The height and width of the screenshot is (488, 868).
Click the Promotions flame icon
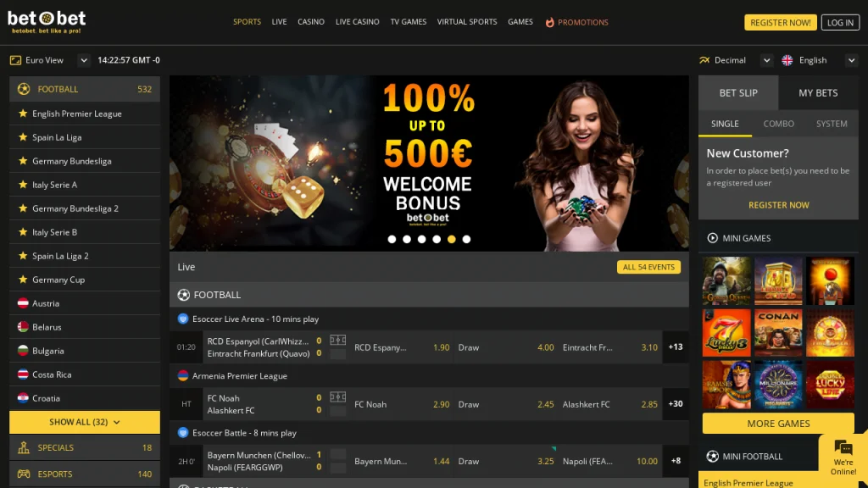pos(550,22)
